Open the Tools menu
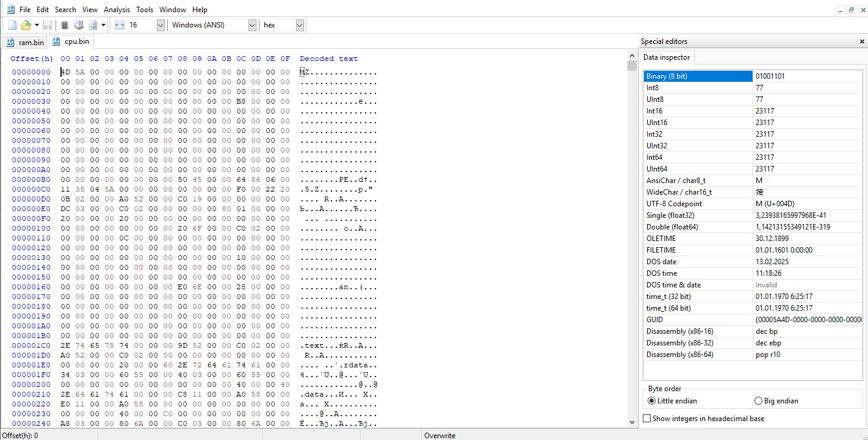The image size is (868, 440). click(145, 10)
